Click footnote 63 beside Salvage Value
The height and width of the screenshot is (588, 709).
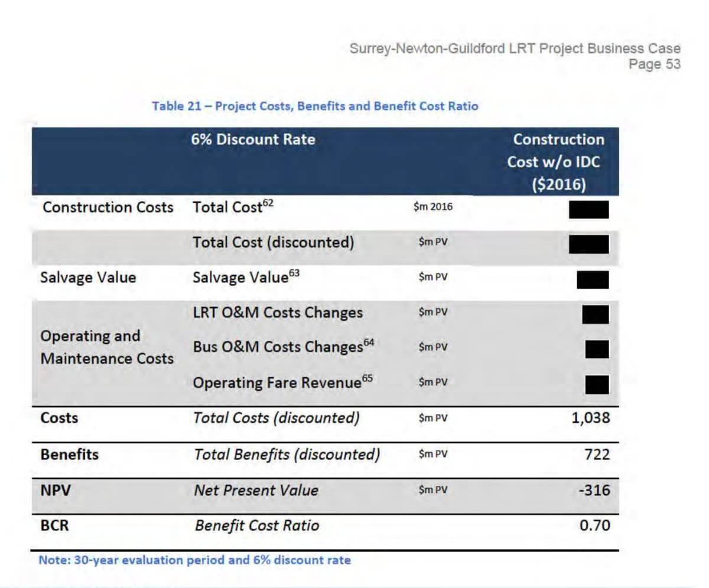(x=294, y=273)
